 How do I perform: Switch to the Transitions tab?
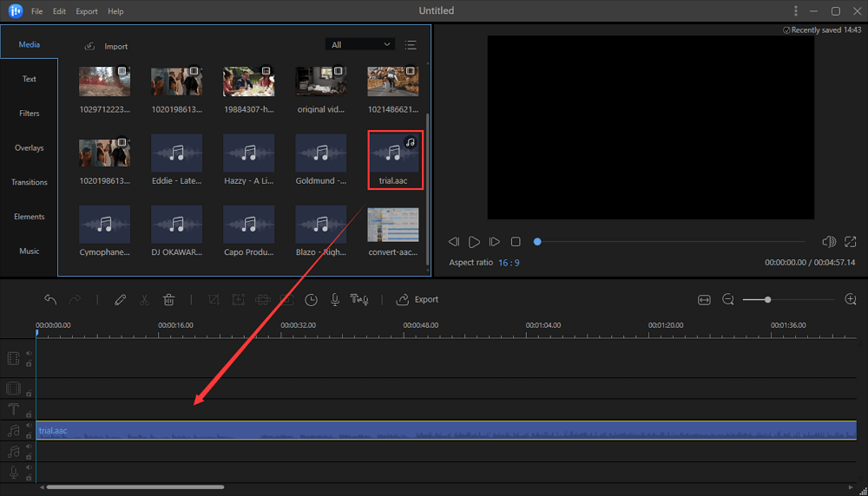coord(30,183)
